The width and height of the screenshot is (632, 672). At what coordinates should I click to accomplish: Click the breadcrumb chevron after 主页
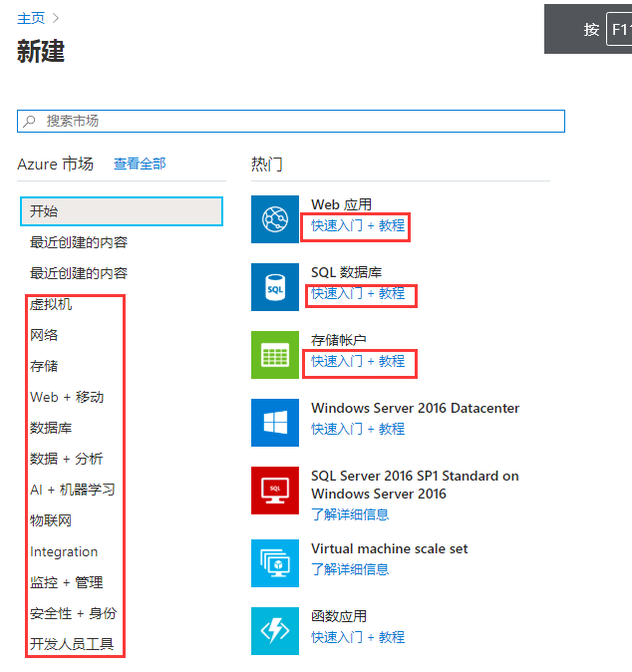coord(55,18)
